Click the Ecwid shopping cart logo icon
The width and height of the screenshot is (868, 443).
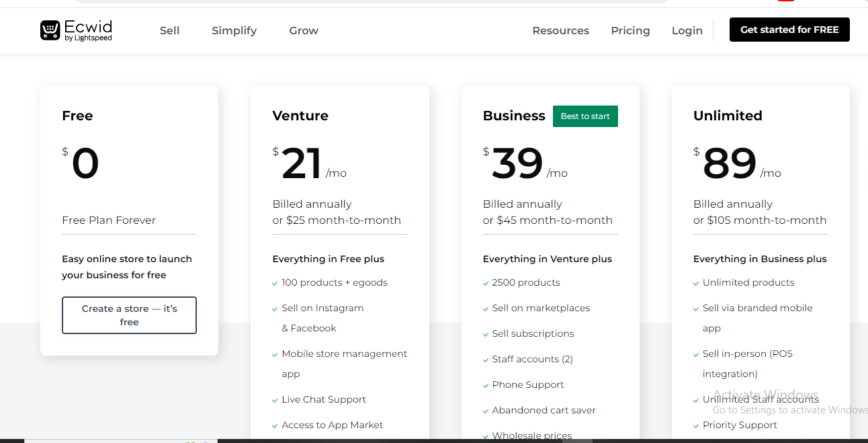point(50,30)
